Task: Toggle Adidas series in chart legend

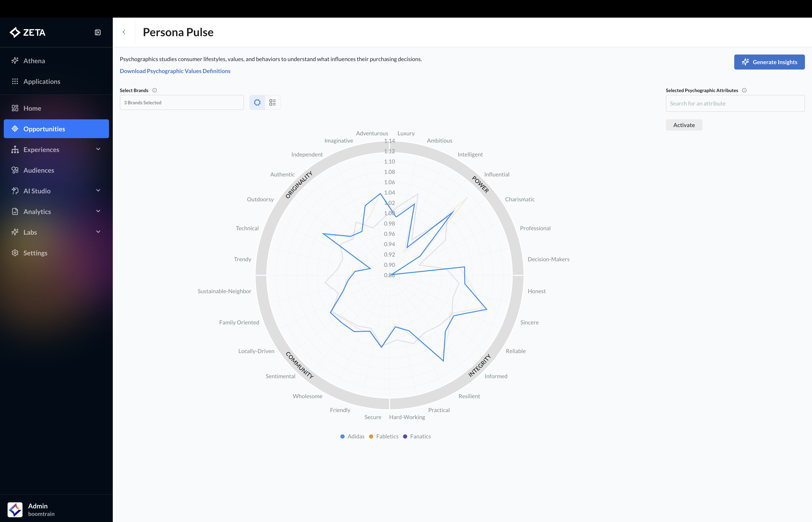Action: coord(352,436)
